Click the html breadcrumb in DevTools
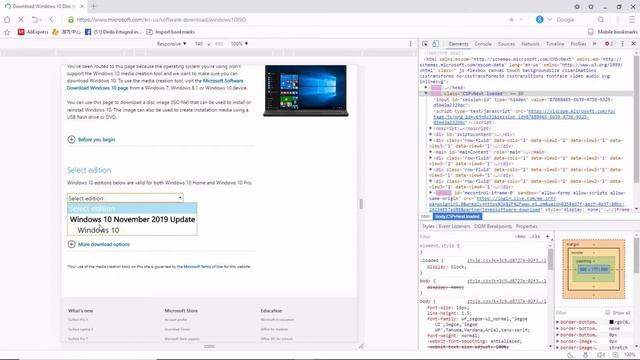Image resolution: width=640 pixels, height=360 pixels. 425,216
